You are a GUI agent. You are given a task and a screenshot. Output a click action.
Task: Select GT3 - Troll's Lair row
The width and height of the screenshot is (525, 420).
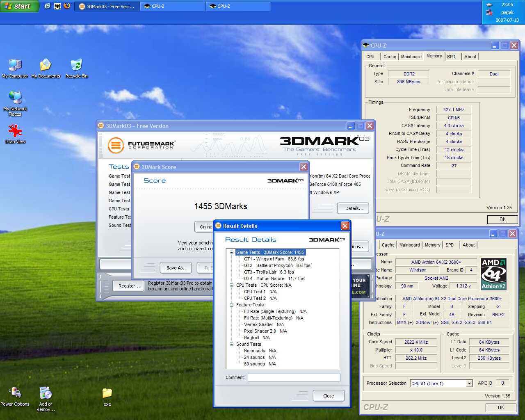click(269, 272)
